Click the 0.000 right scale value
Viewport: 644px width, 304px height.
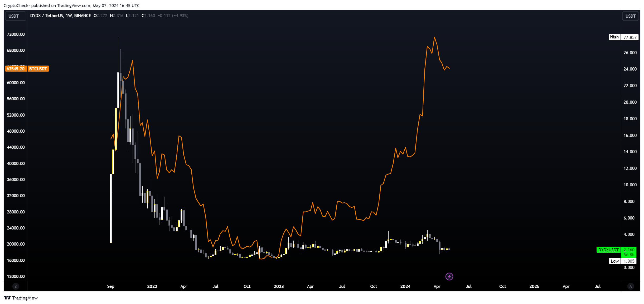(x=629, y=267)
